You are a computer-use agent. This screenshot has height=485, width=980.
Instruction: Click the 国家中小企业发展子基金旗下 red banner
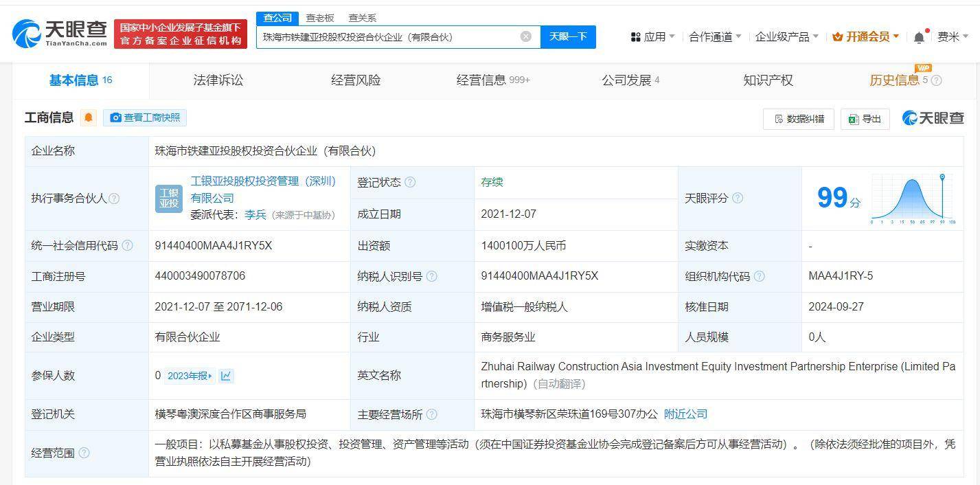(181, 34)
